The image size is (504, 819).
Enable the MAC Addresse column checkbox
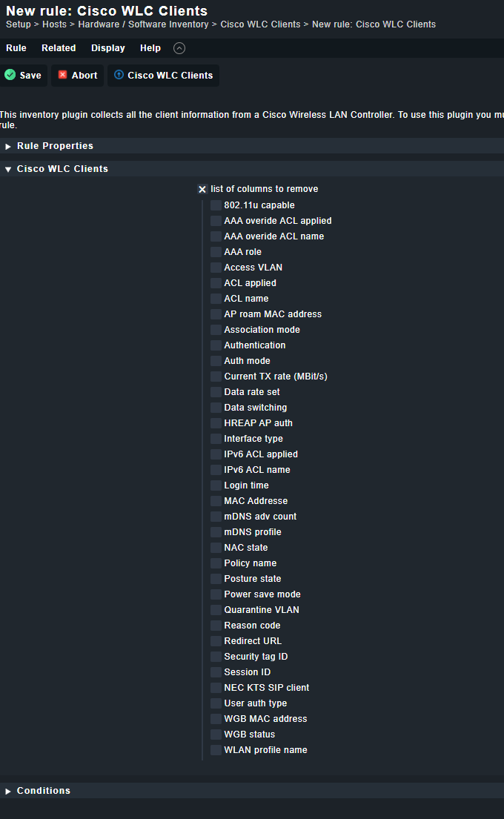pyautogui.click(x=216, y=501)
